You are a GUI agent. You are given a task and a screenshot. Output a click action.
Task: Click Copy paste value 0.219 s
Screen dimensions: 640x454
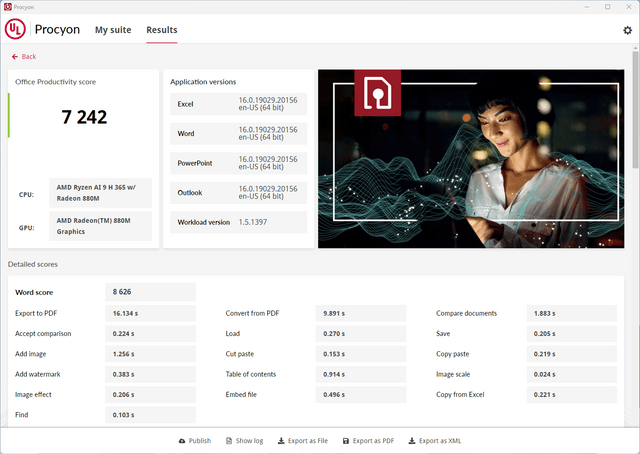[x=571, y=354]
